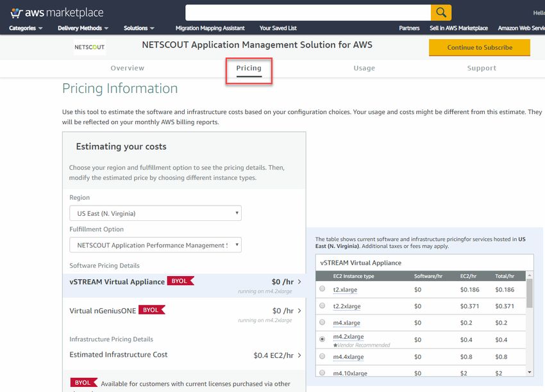Select the m4.4xlarge instance radio button
This screenshot has width=545, height=392.
coord(323,356)
